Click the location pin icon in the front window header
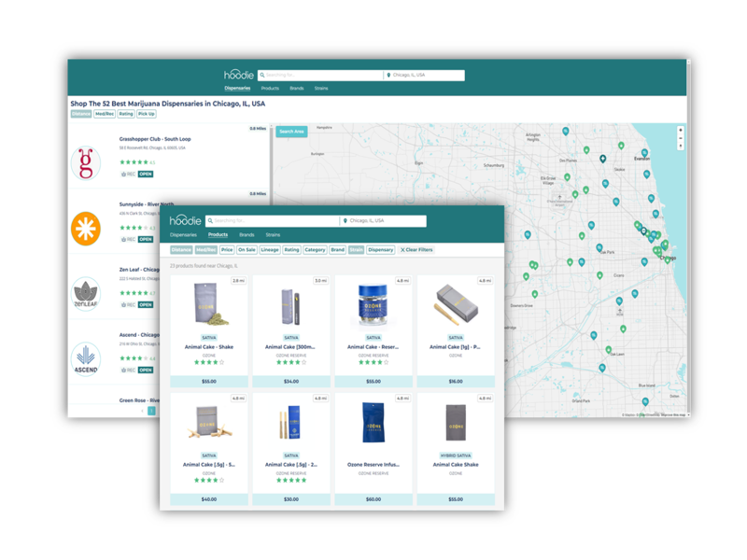Screen dimensions: 747x560 pyautogui.click(x=345, y=220)
